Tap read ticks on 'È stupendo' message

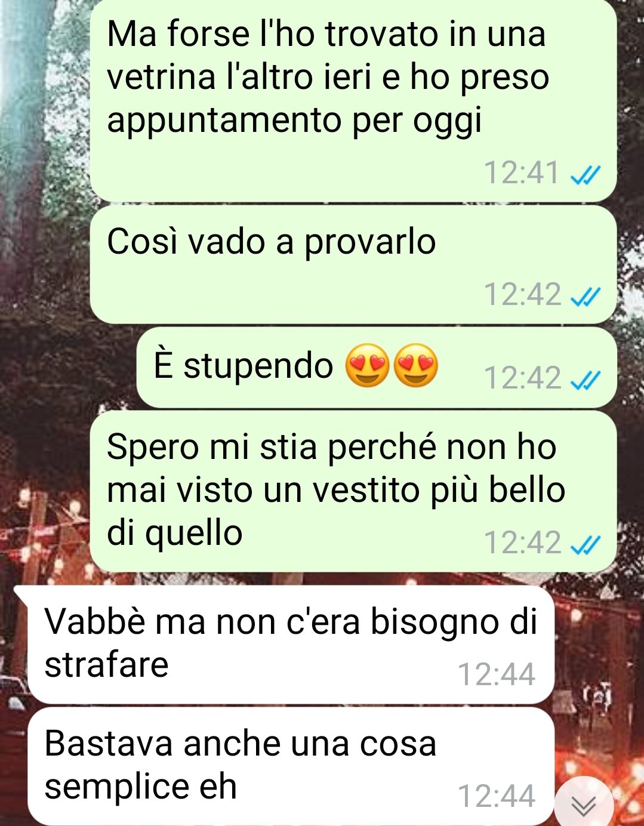585,380
